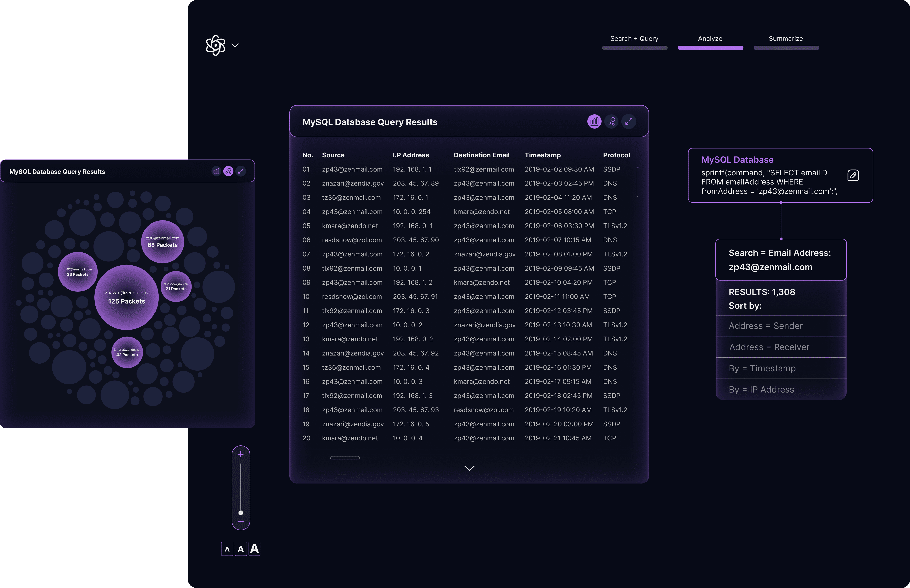
Task: Click the zoom out minus icon
Action: point(241,522)
